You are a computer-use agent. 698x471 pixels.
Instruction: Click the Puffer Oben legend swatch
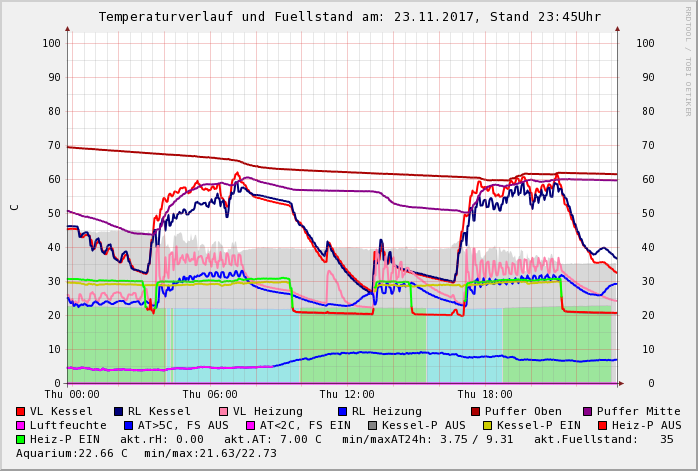[475, 411]
